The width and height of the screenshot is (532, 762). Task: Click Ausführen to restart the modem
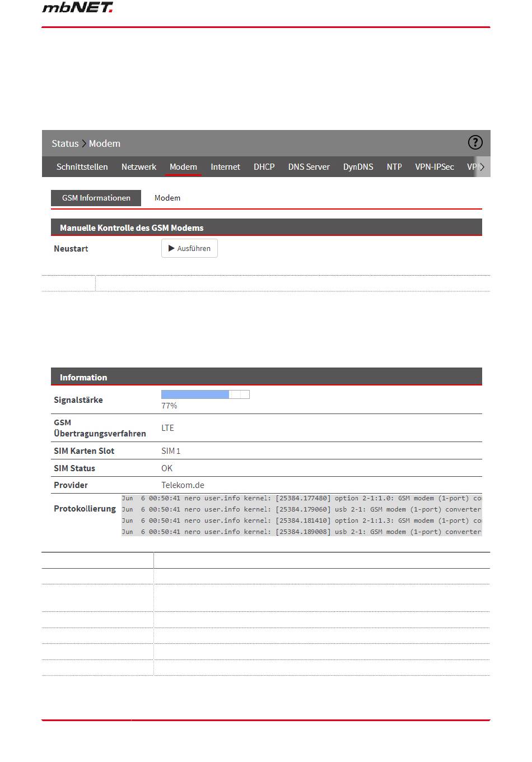click(189, 248)
